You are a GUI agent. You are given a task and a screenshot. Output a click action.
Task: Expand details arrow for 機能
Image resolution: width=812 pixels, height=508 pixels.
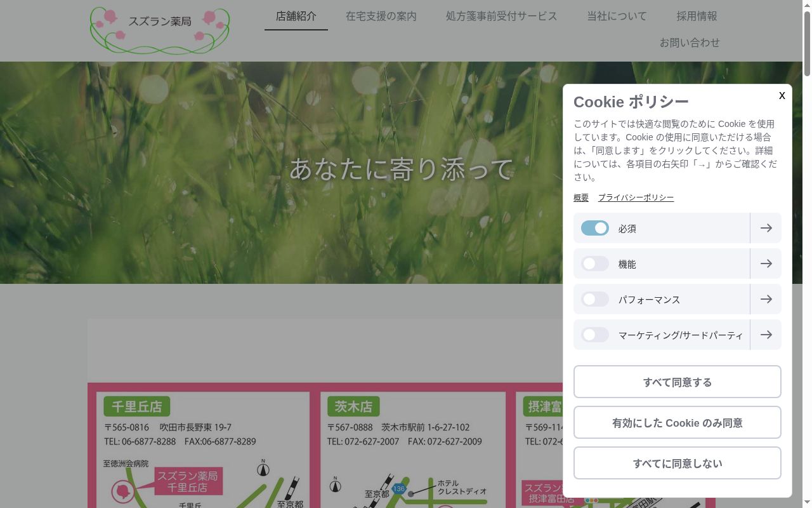point(766,264)
